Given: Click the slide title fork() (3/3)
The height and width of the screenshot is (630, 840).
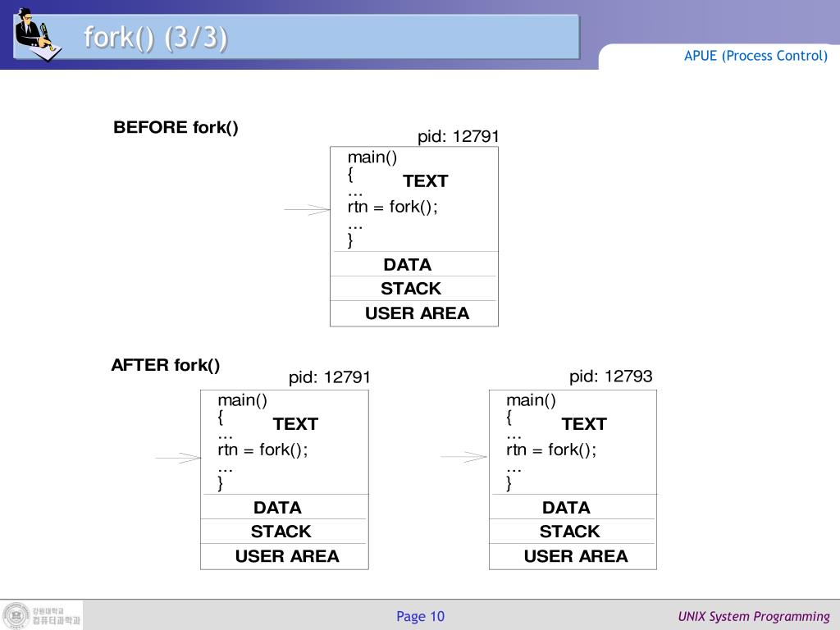Looking at the screenshot, I should pos(156,38).
